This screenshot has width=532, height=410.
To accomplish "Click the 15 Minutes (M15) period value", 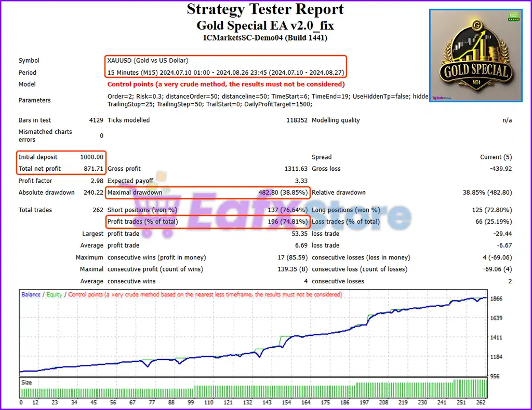I will [225, 73].
